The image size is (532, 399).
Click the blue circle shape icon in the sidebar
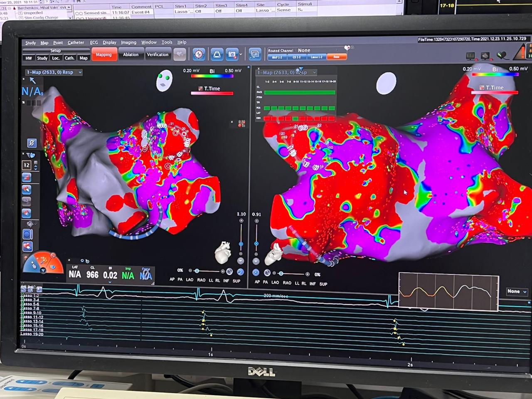(x=27, y=234)
